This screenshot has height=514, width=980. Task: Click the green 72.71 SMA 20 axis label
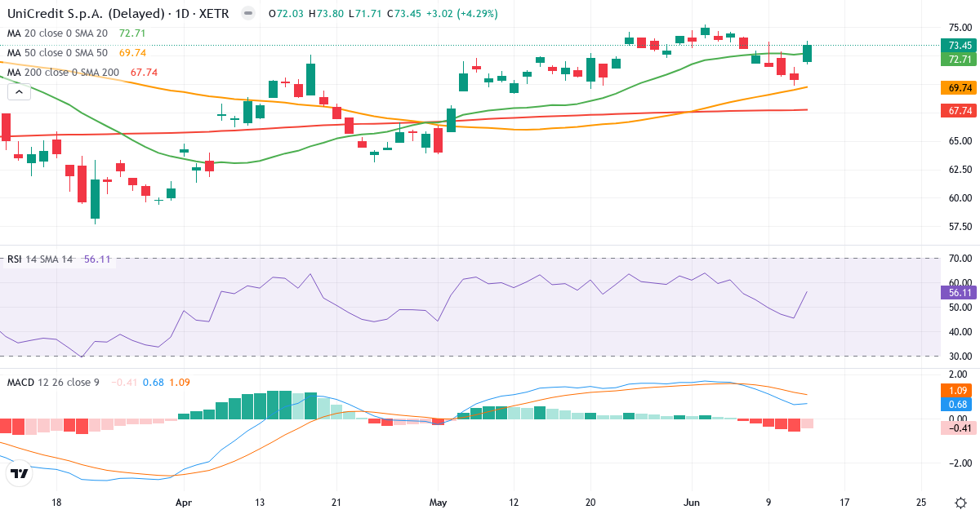tap(958, 60)
